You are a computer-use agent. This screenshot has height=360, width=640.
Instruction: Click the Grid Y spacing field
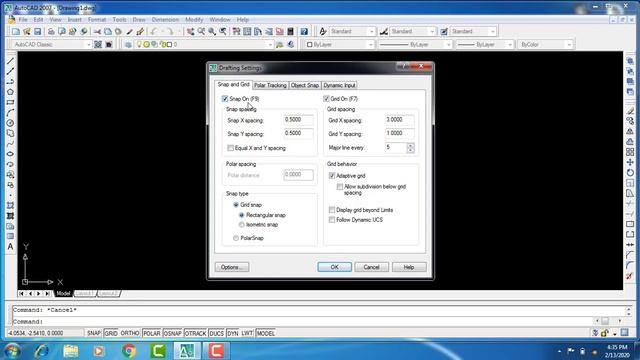tap(400, 133)
